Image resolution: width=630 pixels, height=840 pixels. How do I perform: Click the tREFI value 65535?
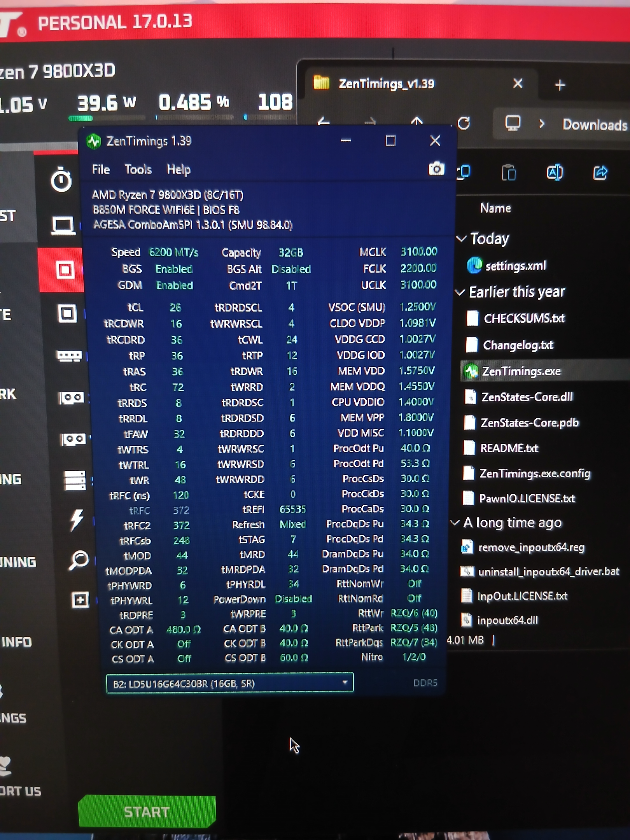click(x=293, y=509)
